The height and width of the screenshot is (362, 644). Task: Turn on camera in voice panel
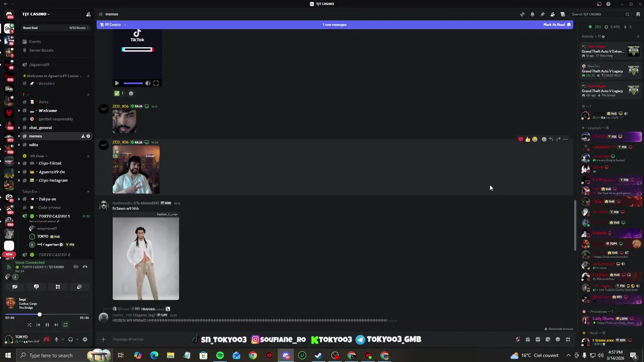15,287
